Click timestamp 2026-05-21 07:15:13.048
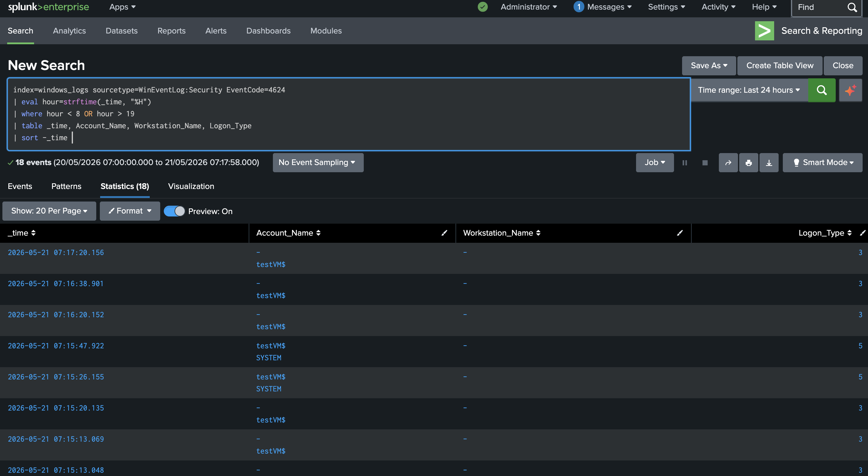868x476 pixels. [56, 470]
